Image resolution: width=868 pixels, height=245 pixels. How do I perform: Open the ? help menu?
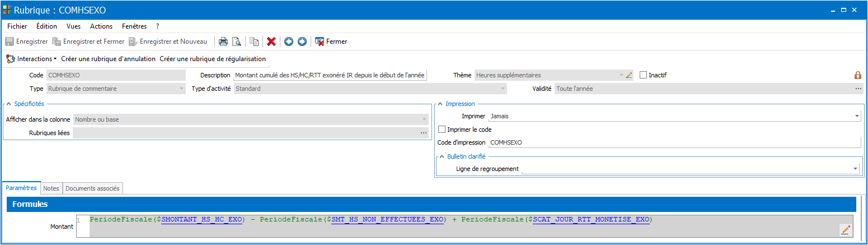tap(158, 26)
